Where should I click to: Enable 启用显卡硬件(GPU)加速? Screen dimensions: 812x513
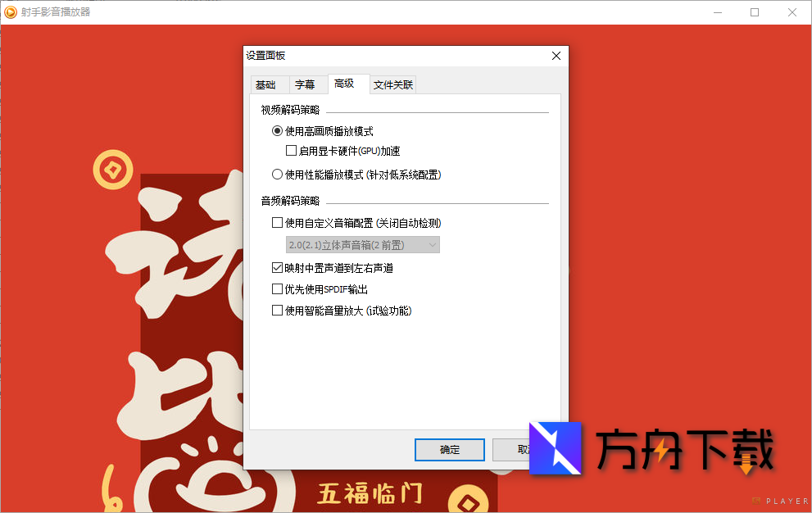pyautogui.click(x=292, y=150)
